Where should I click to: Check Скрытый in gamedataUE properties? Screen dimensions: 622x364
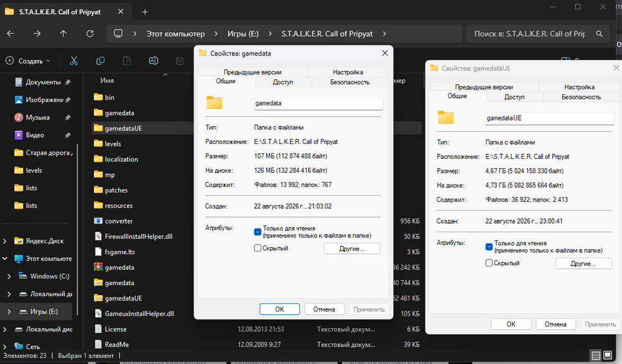(x=489, y=263)
